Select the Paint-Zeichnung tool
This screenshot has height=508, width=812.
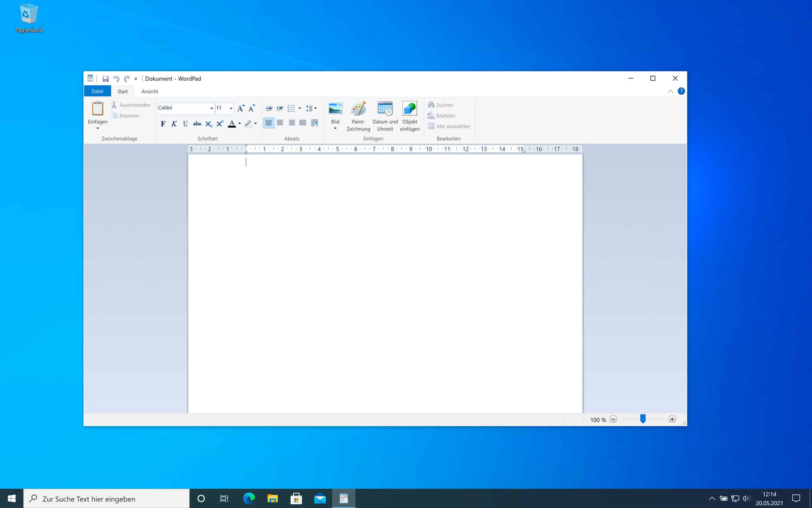[358, 116]
